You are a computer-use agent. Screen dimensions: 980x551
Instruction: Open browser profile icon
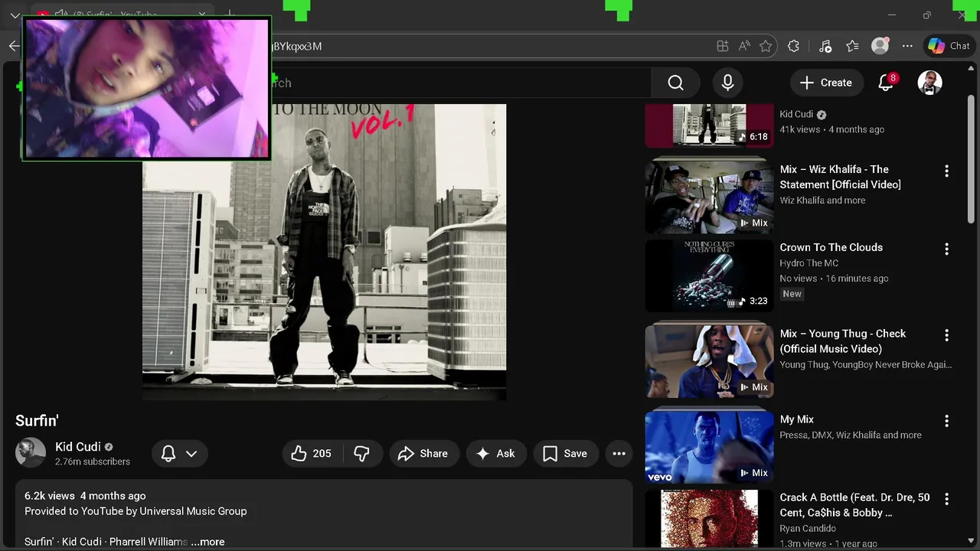880,46
